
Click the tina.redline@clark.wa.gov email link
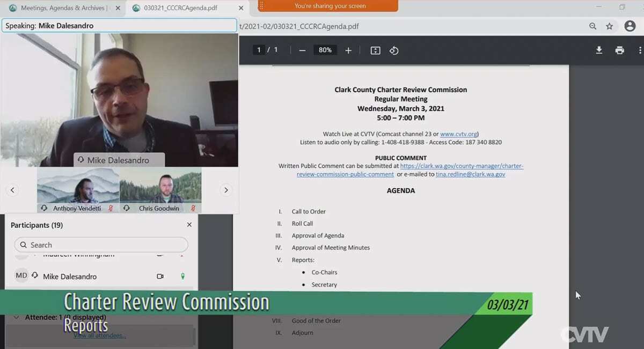470,174
